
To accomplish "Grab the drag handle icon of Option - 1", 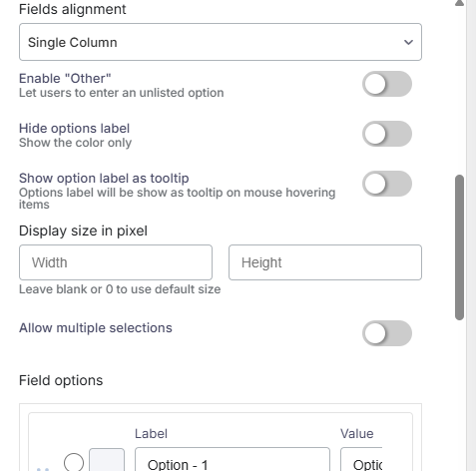I will click(x=43, y=469).
